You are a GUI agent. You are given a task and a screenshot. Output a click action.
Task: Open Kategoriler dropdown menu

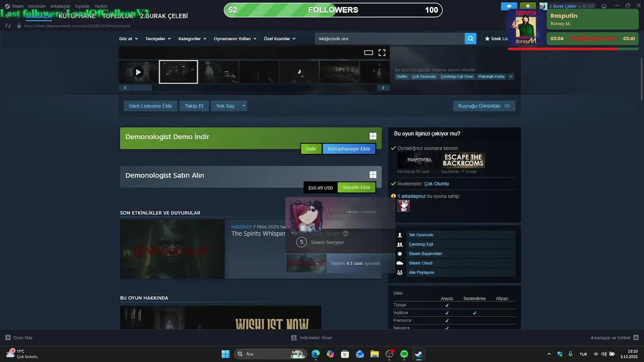tap(192, 39)
